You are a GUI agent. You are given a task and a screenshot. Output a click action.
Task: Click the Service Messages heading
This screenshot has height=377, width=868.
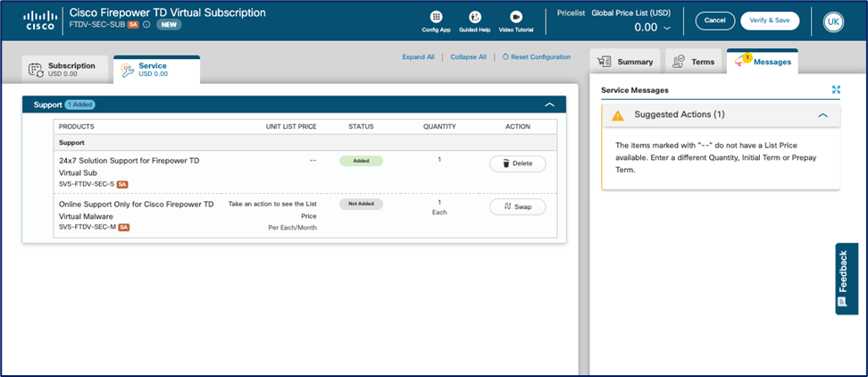[635, 89]
